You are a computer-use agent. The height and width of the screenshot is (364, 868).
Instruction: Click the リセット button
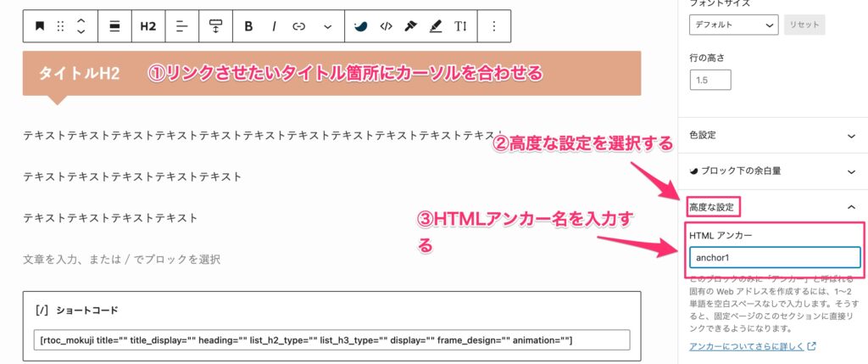pos(805,25)
